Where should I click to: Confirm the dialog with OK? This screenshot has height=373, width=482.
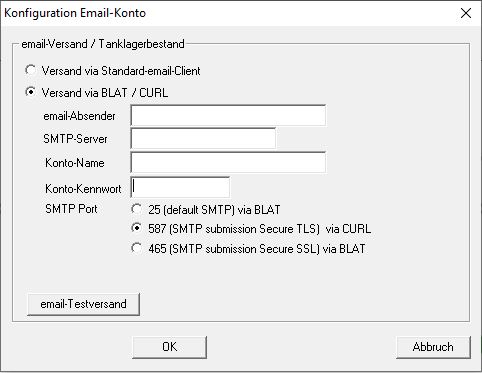(x=170, y=347)
